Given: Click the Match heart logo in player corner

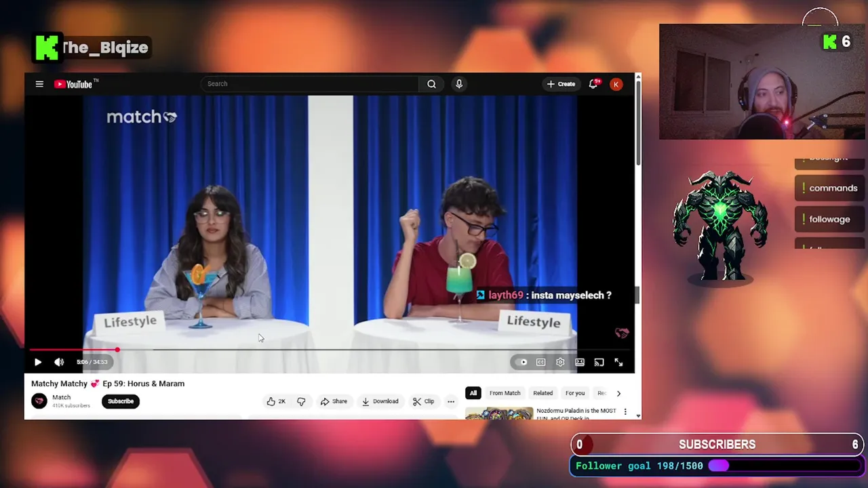Looking at the screenshot, I should coord(622,333).
